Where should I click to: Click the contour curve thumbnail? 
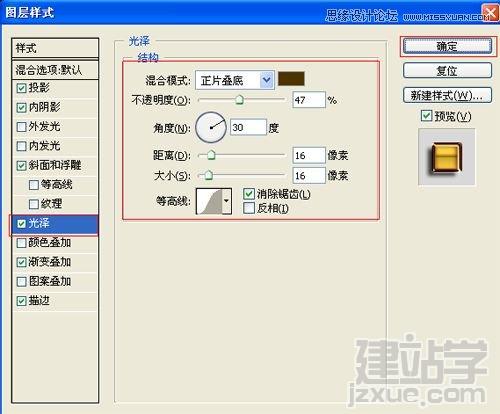[209, 201]
